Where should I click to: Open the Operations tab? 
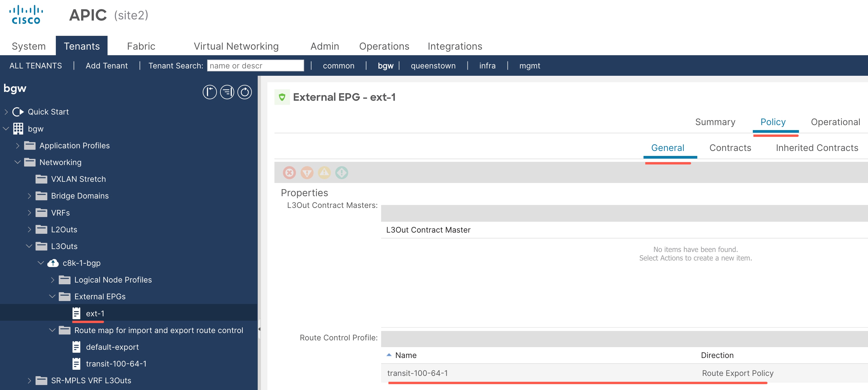pyautogui.click(x=384, y=46)
